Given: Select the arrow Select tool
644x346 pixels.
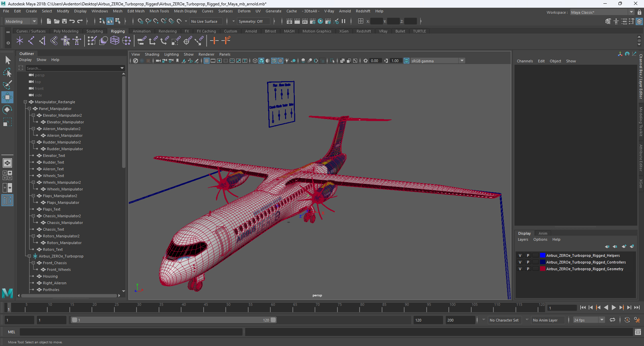Looking at the screenshot, I should pyautogui.click(x=7, y=60).
